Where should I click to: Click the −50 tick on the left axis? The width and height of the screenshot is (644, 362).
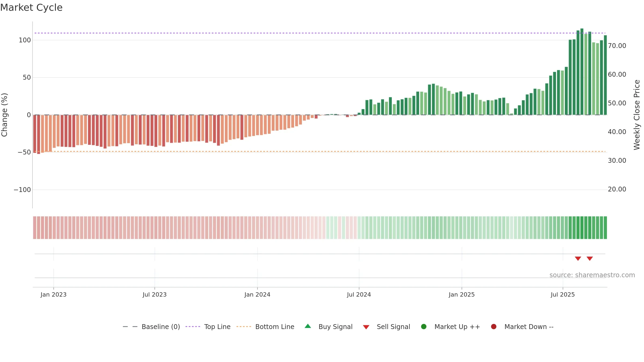pos(24,152)
